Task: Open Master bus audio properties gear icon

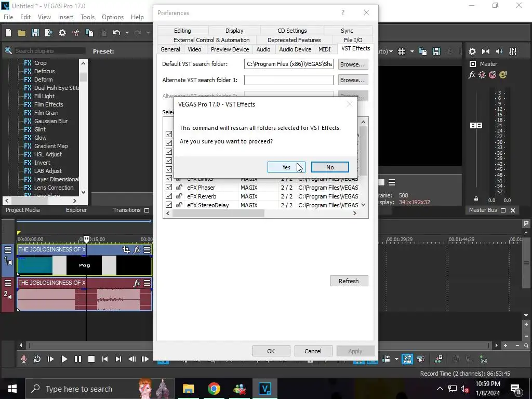Action: click(x=472, y=51)
